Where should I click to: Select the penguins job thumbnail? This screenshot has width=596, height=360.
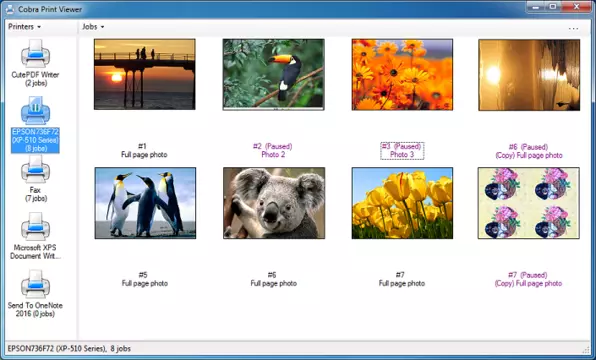click(x=145, y=203)
